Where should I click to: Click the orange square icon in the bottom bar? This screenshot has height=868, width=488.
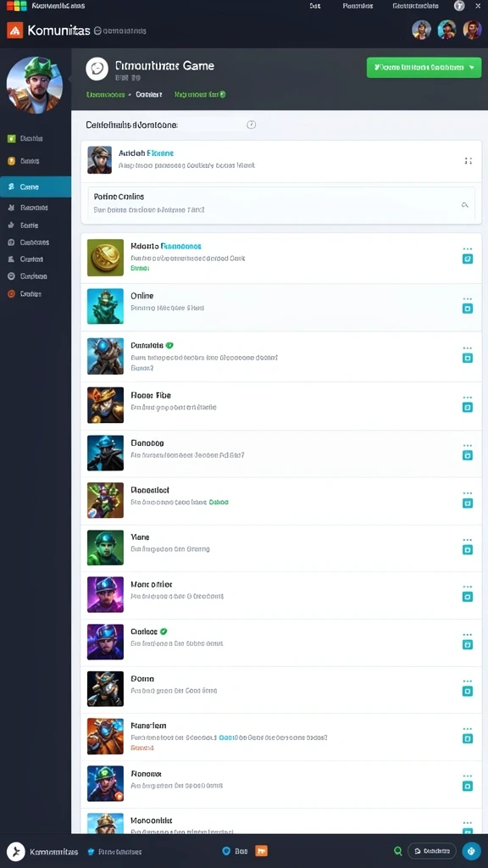pos(261,851)
